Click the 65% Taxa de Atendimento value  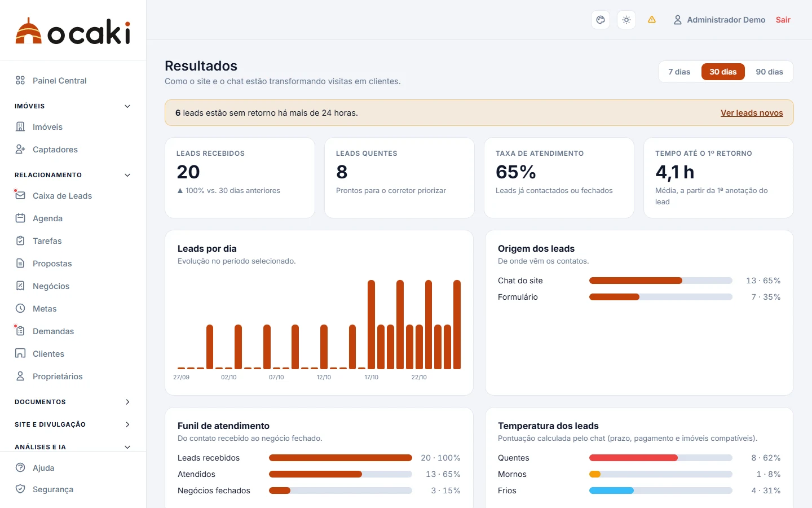pos(516,172)
